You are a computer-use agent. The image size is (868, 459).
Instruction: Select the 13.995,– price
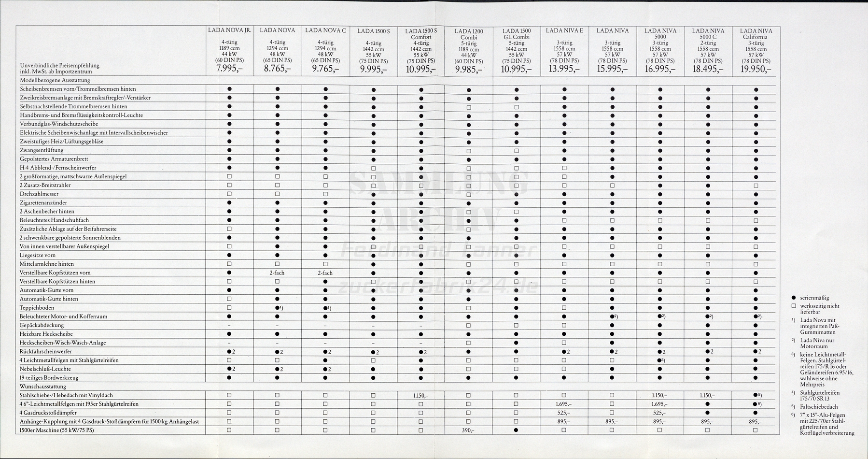click(x=564, y=69)
